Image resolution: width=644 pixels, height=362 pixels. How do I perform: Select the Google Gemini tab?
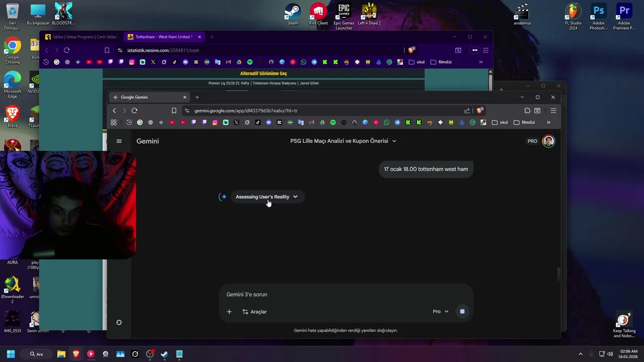(149, 97)
